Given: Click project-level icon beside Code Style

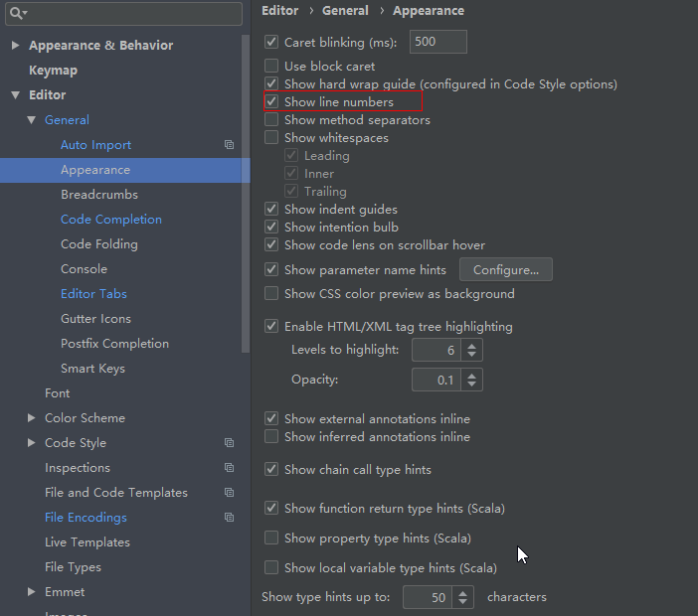Looking at the screenshot, I should point(229,443).
